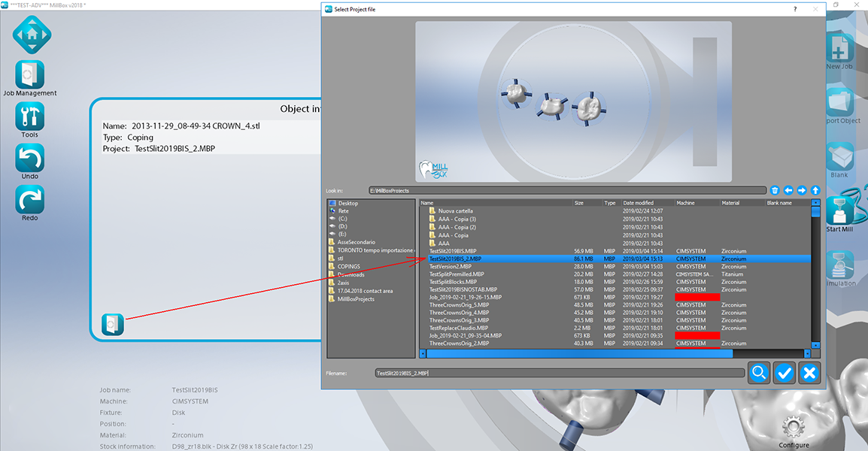Select the TestSlit2019BISNOSTAB.MBP file row

[615, 289]
